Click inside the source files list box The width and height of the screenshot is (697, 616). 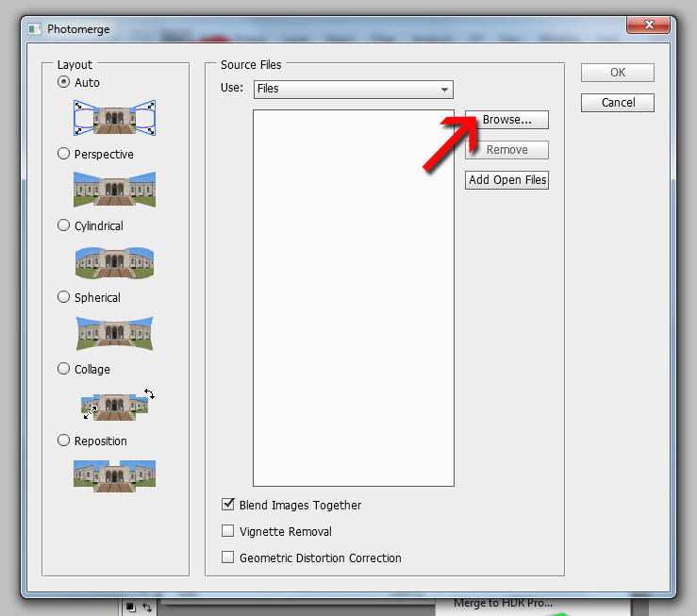pos(354,298)
